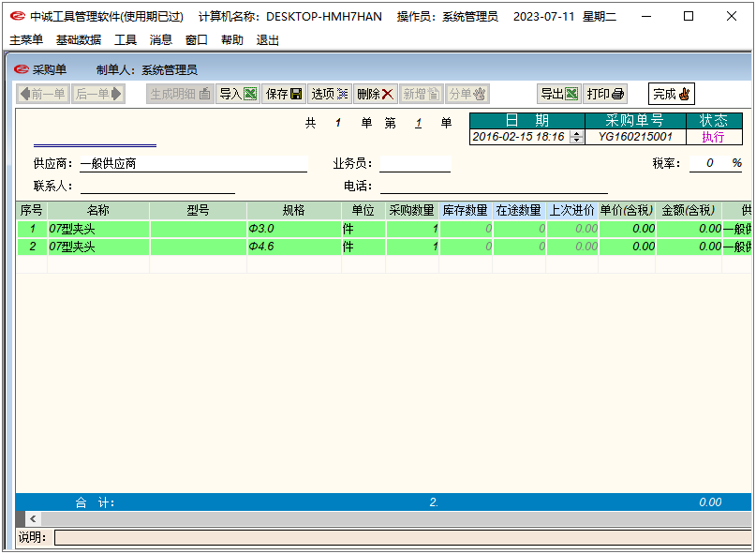Click the horizontal scrollbar left arrow

coord(33,518)
